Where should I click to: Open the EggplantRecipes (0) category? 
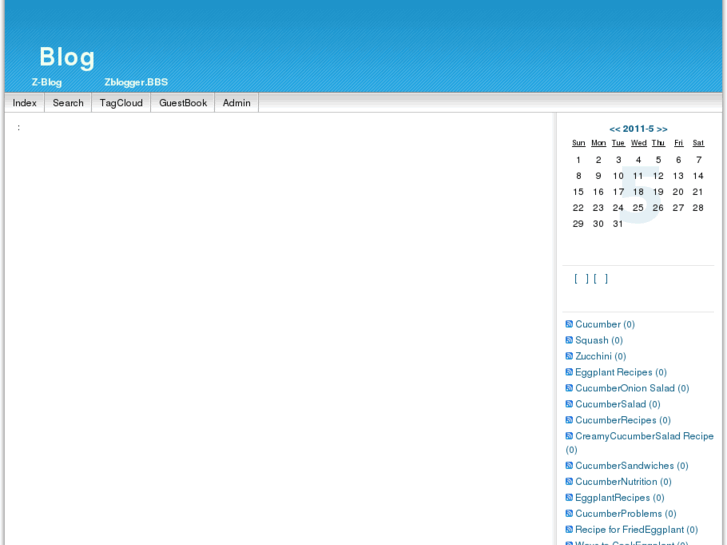pos(619,498)
